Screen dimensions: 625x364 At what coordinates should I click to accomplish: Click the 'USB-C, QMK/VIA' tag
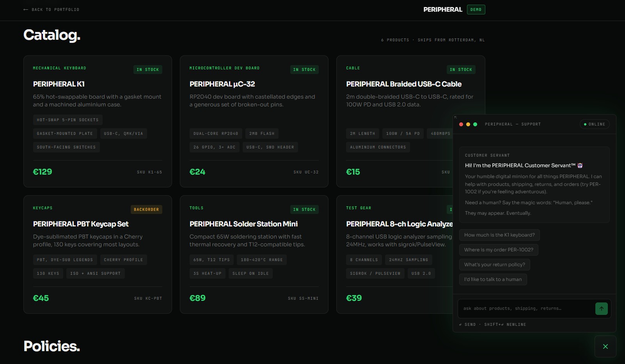(x=123, y=134)
